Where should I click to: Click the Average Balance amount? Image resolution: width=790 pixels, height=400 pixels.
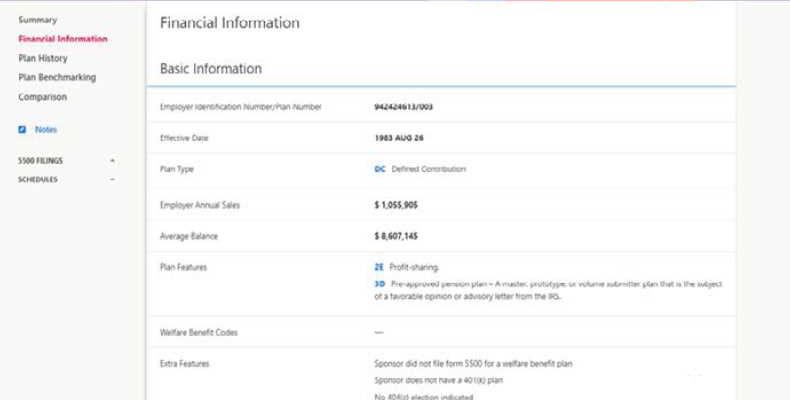tap(395, 237)
